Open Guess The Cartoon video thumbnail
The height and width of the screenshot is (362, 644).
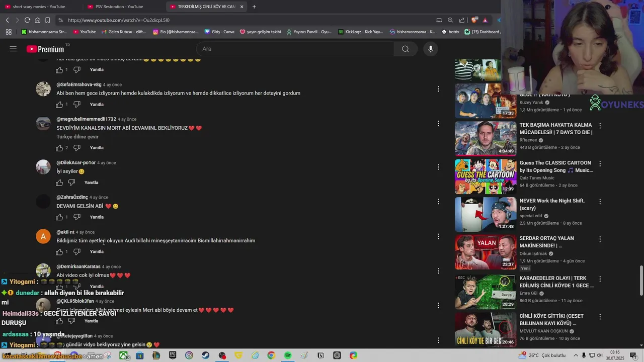486,176
